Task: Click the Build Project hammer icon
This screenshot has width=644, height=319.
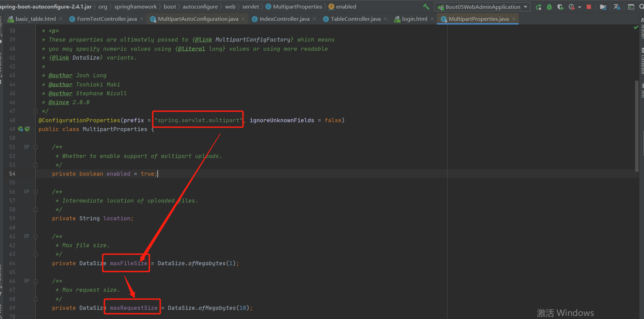Action: click(x=426, y=6)
